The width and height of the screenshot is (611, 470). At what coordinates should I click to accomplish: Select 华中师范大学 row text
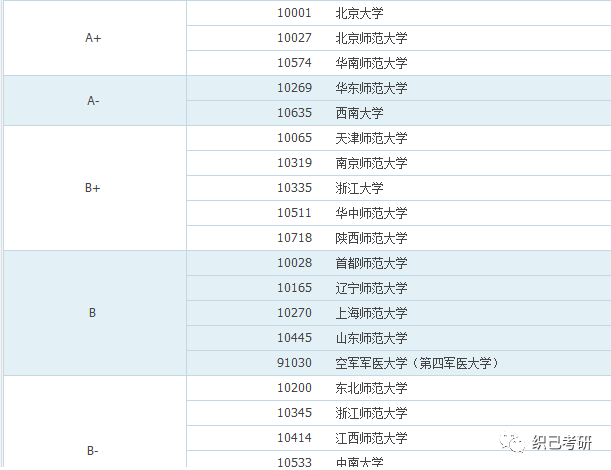(371, 213)
